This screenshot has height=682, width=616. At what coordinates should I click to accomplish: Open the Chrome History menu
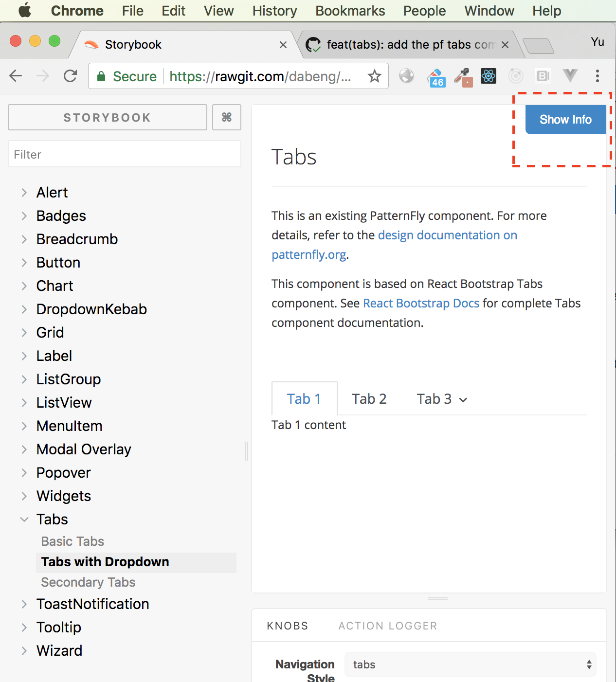274,11
